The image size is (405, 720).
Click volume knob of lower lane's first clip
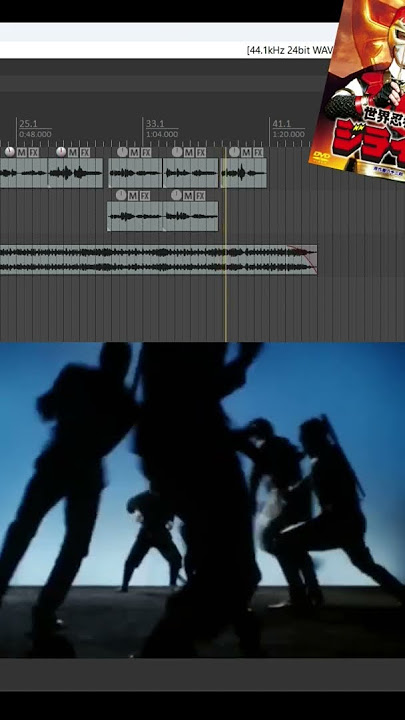(121, 195)
